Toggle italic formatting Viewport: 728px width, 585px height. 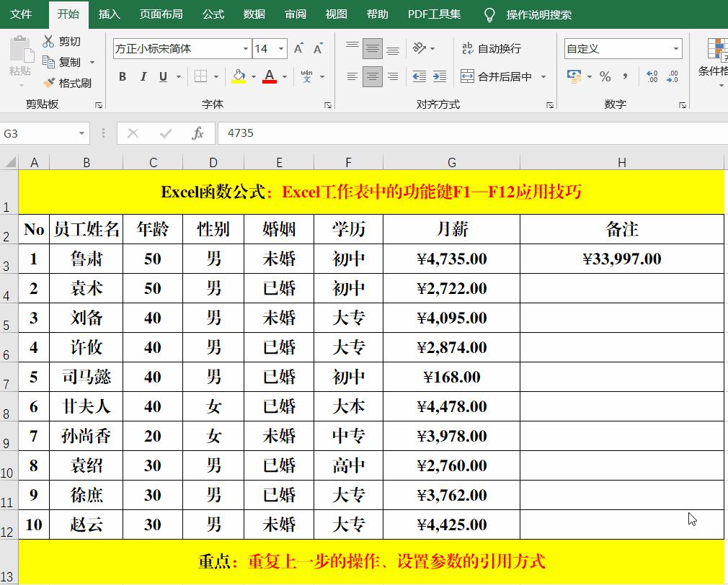(x=141, y=76)
